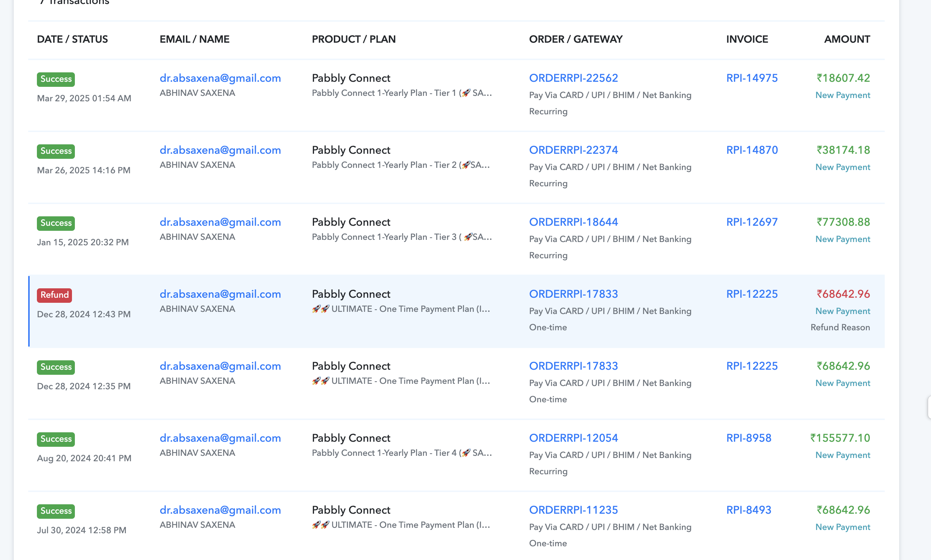Click Success badge for Aug 20, 2024 transaction
The height and width of the screenshot is (560, 931).
click(56, 439)
